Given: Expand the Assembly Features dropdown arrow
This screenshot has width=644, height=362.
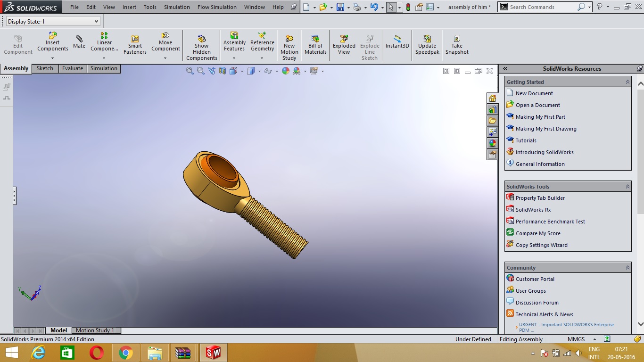Looking at the screenshot, I should (x=234, y=58).
